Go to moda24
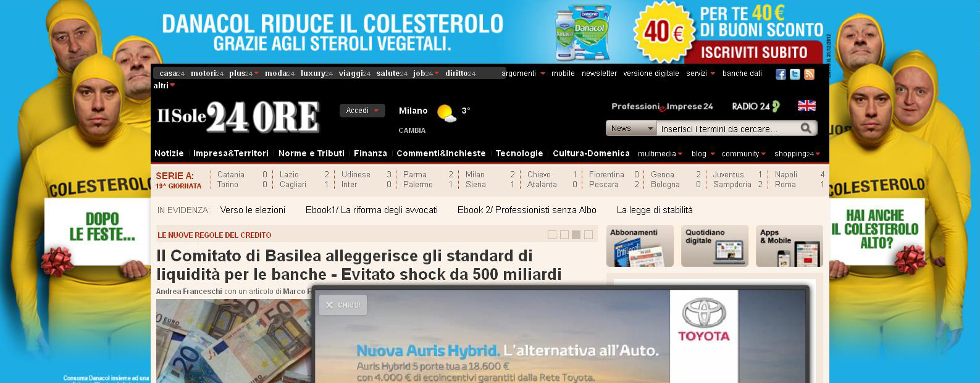This screenshot has width=980, height=383. (x=280, y=74)
